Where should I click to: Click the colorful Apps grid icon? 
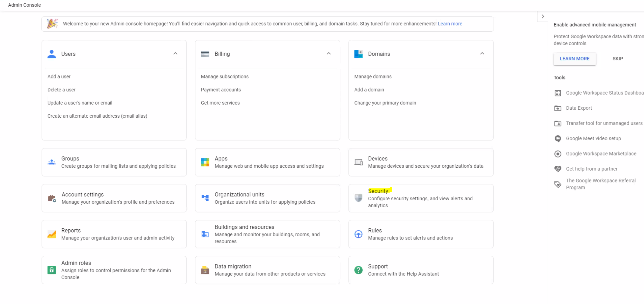click(205, 162)
